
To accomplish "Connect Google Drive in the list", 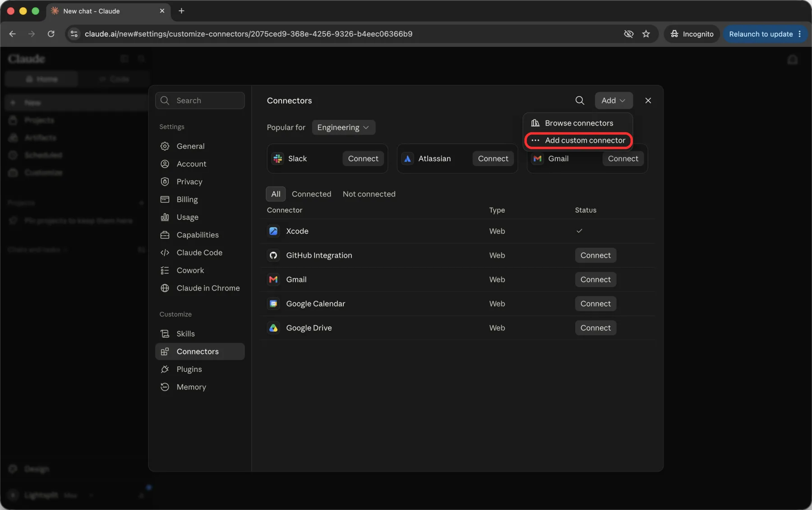I will click(595, 328).
